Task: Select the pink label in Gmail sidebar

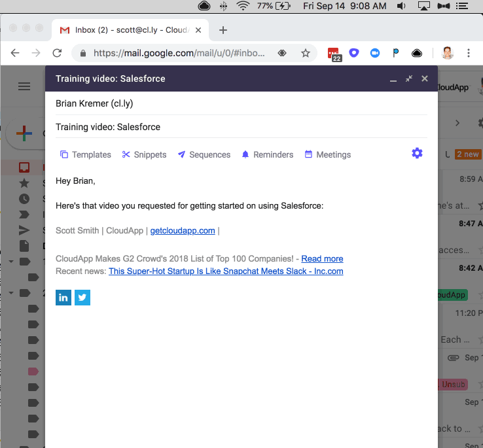Action: (x=33, y=371)
